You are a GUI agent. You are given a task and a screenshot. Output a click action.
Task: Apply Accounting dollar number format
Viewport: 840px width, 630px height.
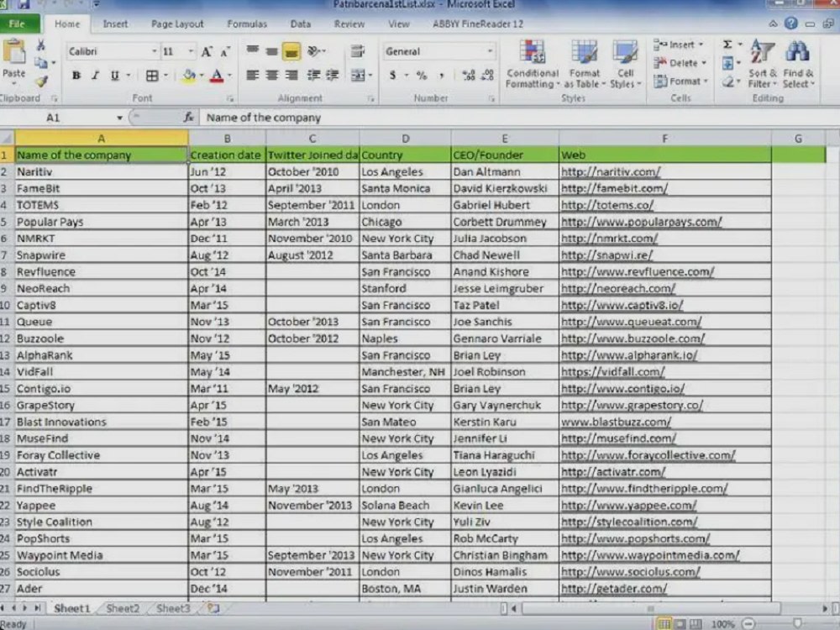(392, 76)
